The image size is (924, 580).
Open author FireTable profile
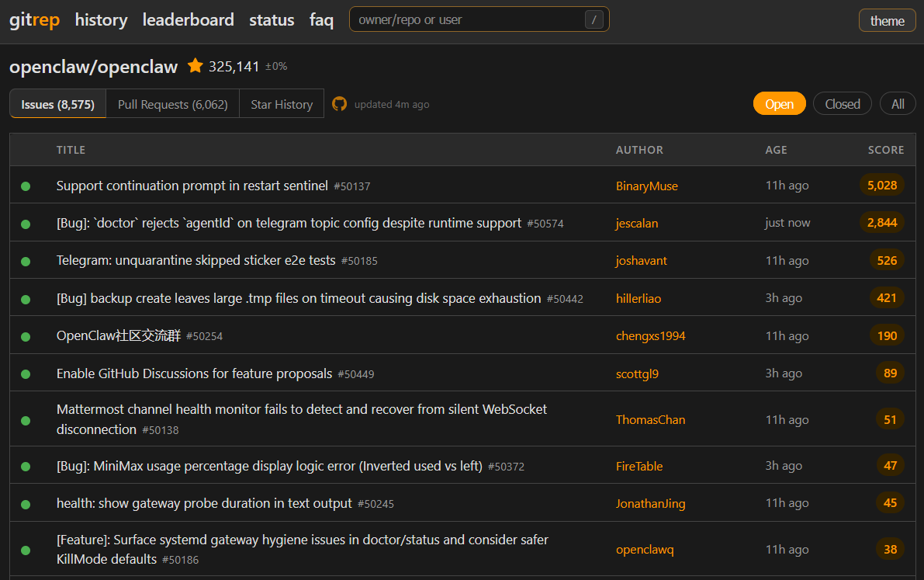tap(639, 466)
